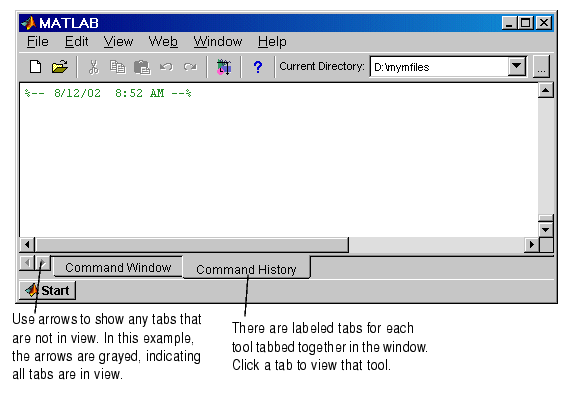The height and width of the screenshot is (394, 564).
Task: Expand the Current Directory dropdown arrow
Action: [517, 66]
